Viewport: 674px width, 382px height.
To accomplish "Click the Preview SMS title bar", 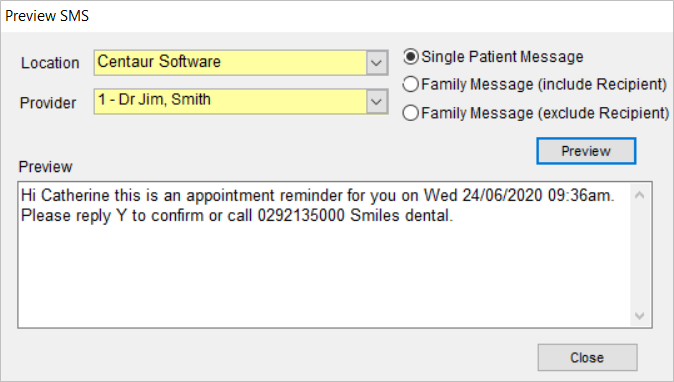I will click(337, 16).
